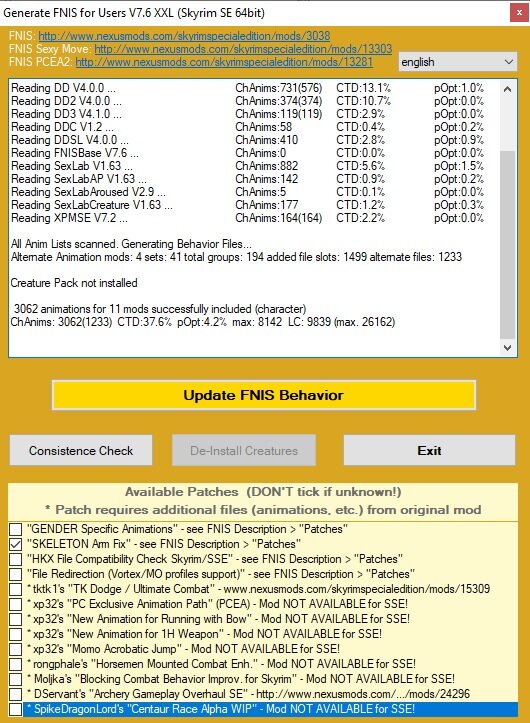Select the 'Reading SexLab V1.63' log line

[x=247, y=166]
